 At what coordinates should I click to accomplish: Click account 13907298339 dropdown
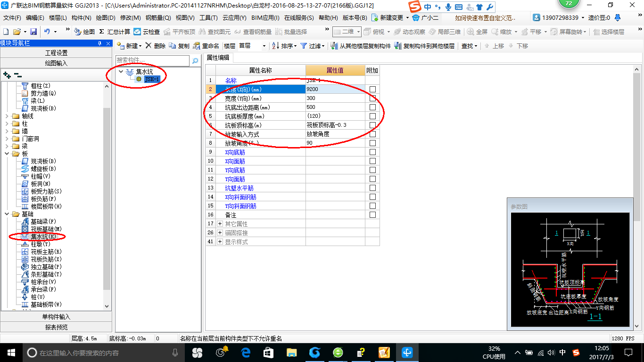(559, 17)
